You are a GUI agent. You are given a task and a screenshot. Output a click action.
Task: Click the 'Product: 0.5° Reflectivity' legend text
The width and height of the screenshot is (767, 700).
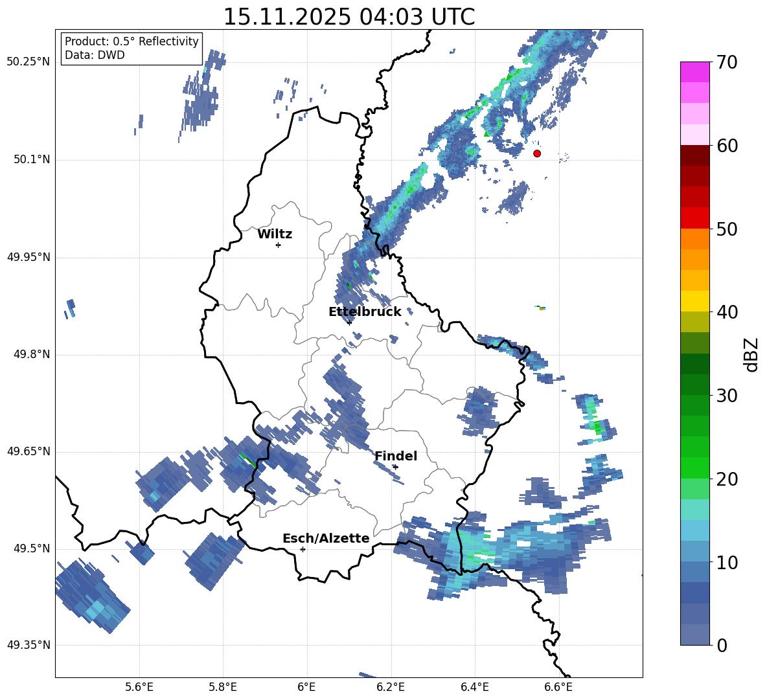point(132,41)
